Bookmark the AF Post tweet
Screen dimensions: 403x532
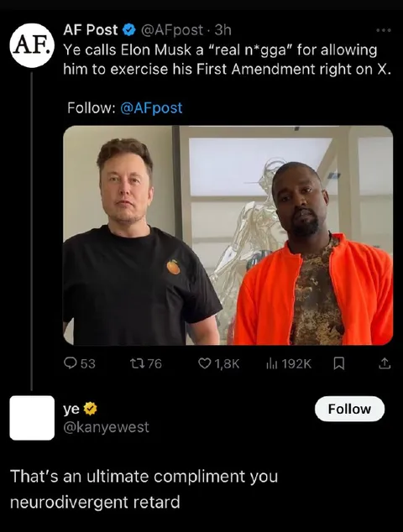[x=339, y=363]
